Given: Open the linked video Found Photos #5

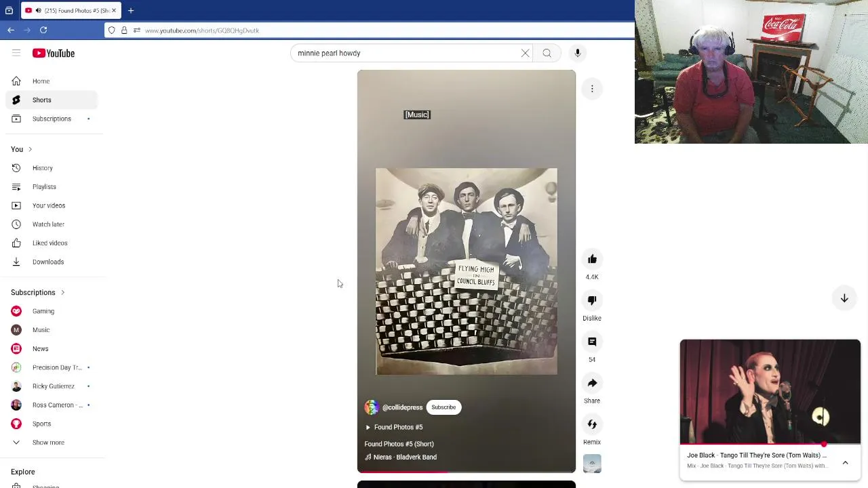Looking at the screenshot, I should coord(394,427).
